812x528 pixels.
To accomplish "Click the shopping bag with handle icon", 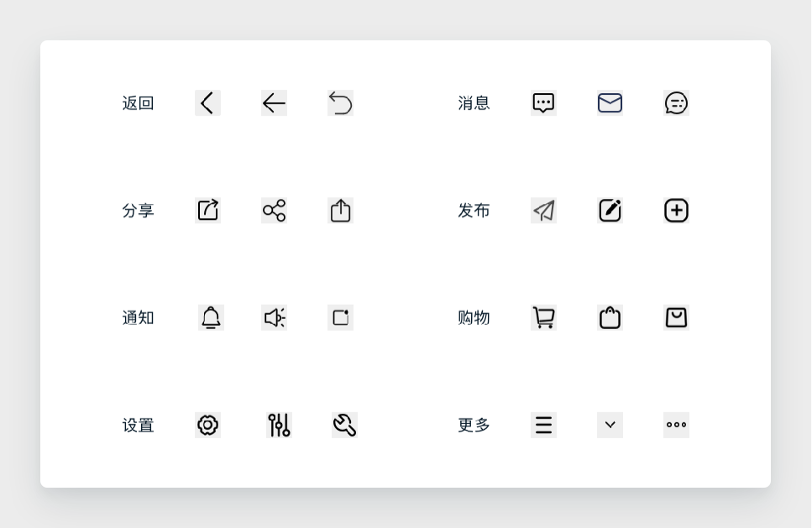I will (x=610, y=318).
